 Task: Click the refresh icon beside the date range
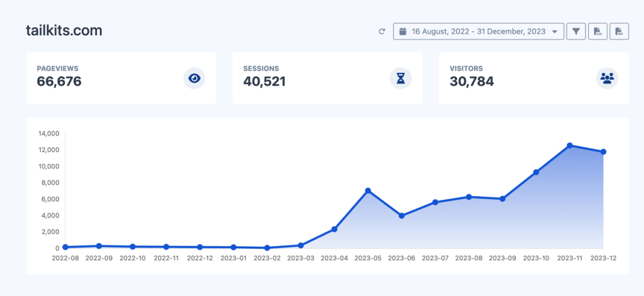[x=382, y=31]
